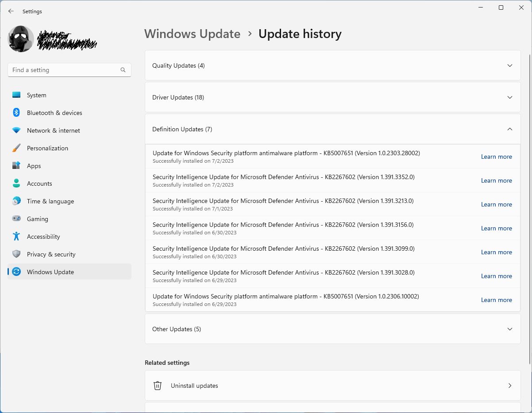Click the Windows Update sync icon
The image size is (532, 413).
coord(16,272)
